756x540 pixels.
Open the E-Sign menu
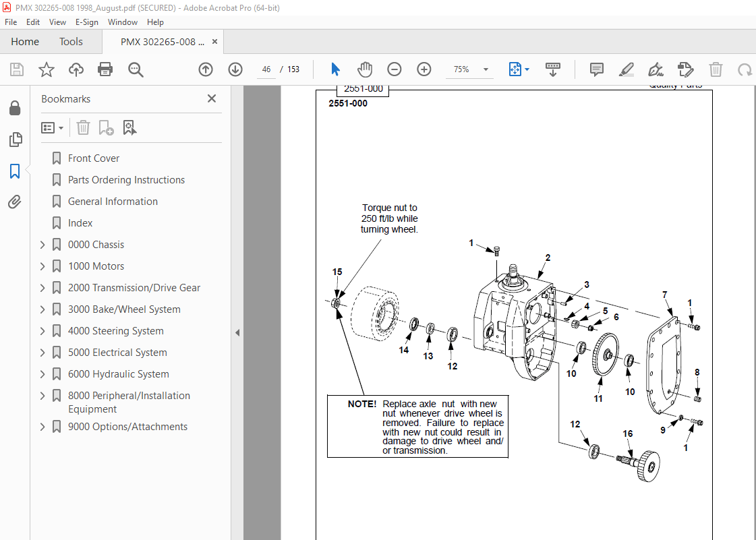[x=87, y=22]
